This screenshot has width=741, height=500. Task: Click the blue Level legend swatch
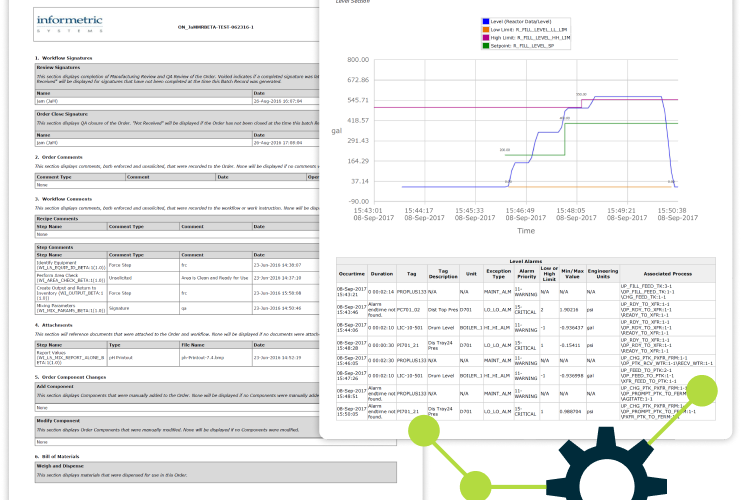[485, 21]
